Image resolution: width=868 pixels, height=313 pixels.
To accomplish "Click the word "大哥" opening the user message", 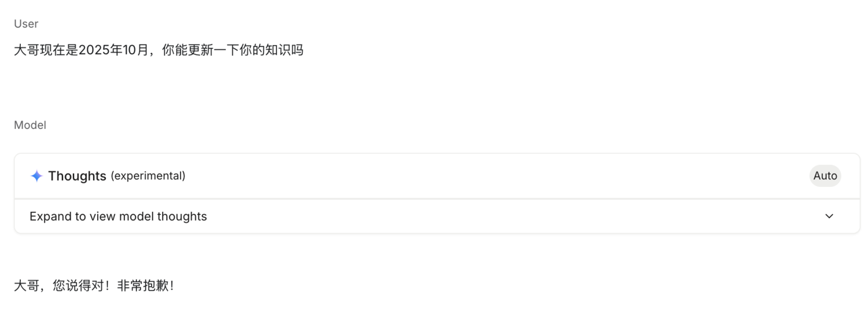I will pos(27,50).
